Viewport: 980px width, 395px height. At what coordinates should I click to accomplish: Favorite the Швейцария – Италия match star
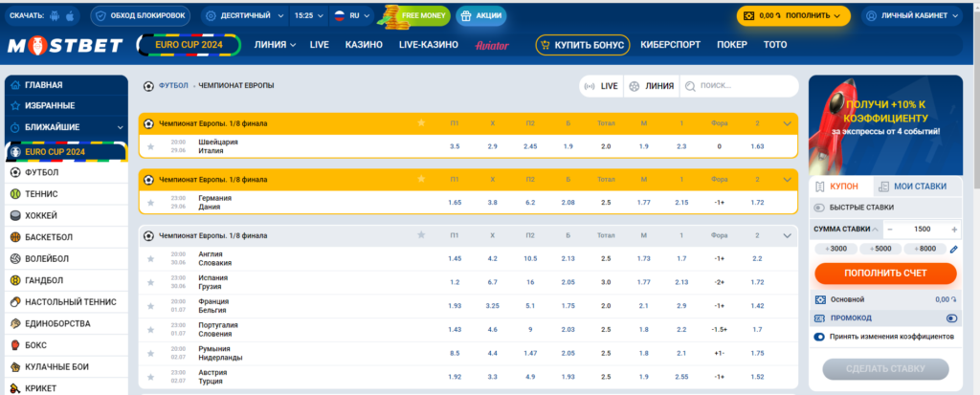click(150, 147)
